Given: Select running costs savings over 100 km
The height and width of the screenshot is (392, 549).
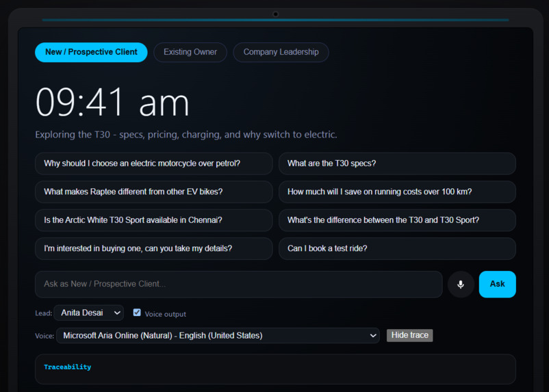Looking at the screenshot, I should tap(397, 192).
